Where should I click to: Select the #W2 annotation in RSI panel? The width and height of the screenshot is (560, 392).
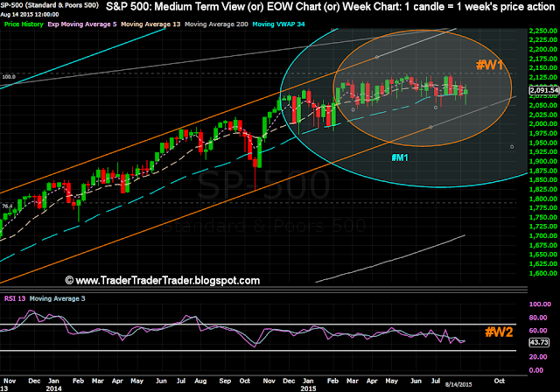499,332
